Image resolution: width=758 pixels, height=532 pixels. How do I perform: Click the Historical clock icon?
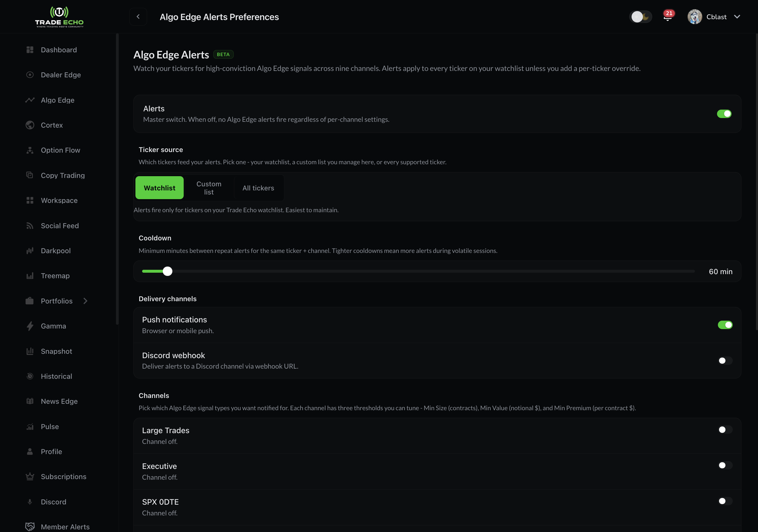pos(30,376)
